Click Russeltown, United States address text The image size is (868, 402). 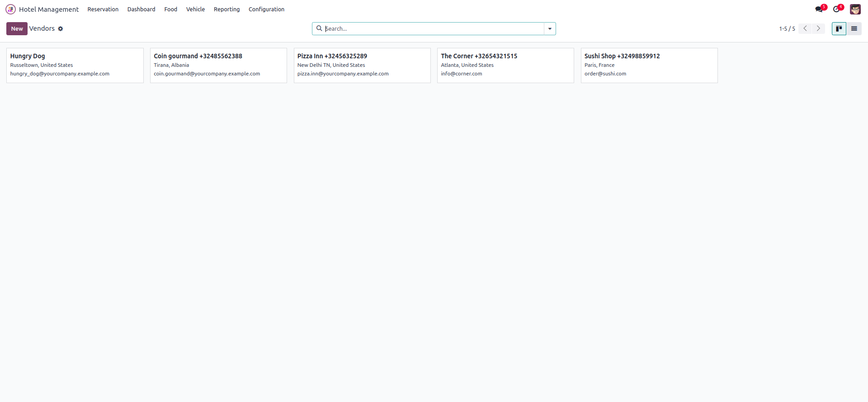[x=42, y=65]
